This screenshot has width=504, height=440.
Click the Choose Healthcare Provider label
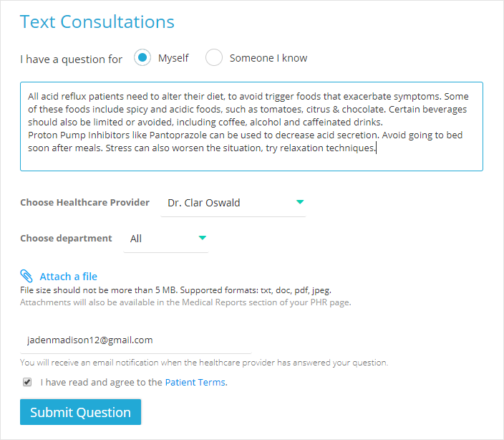click(85, 202)
